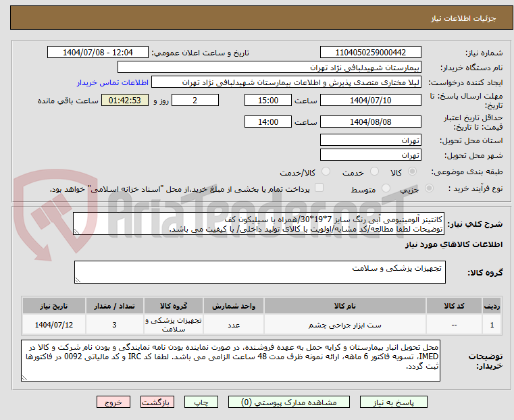Click the price validity date 1404/08/08
Viewport: 514px width, 420px height.
[370, 122]
